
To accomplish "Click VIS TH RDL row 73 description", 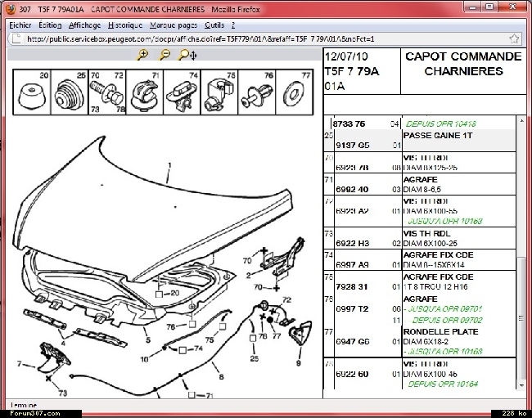I will [x=426, y=234].
